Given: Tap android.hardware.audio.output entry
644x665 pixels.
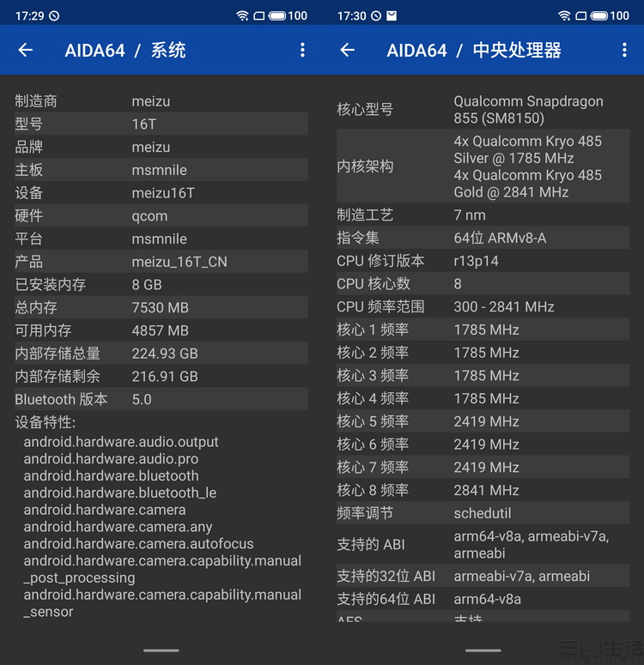Looking at the screenshot, I should [121, 442].
